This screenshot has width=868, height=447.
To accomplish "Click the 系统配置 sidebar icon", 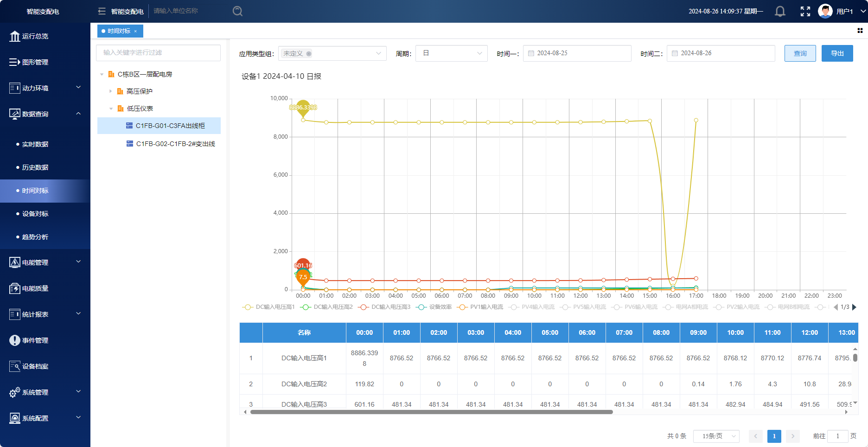I will coord(15,418).
